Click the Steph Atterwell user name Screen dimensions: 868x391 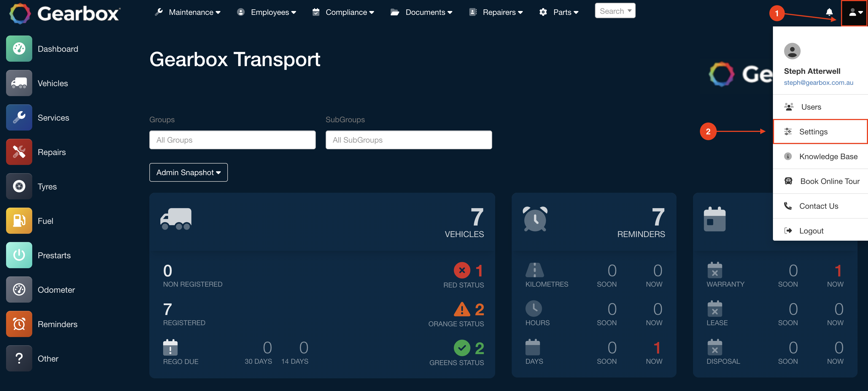pos(812,71)
